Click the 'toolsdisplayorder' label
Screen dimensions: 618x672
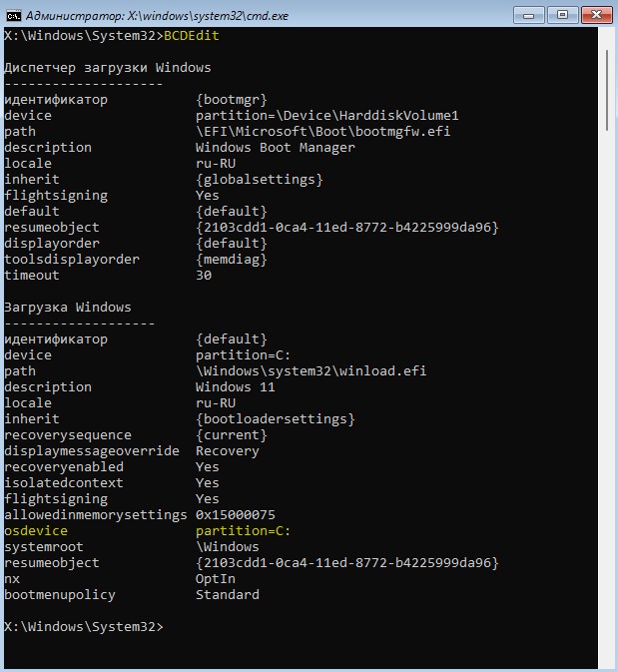[72, 260]
